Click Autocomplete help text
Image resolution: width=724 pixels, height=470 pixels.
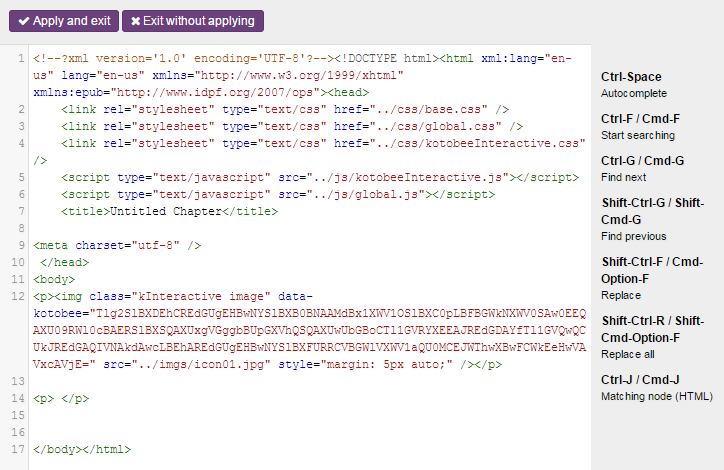coord(634,93)
